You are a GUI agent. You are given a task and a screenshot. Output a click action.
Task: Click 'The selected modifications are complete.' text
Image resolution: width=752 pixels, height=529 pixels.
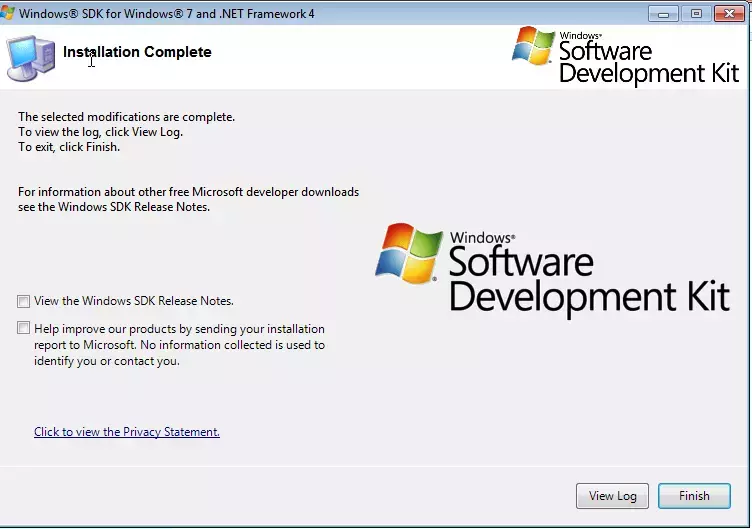click(127, 117)
